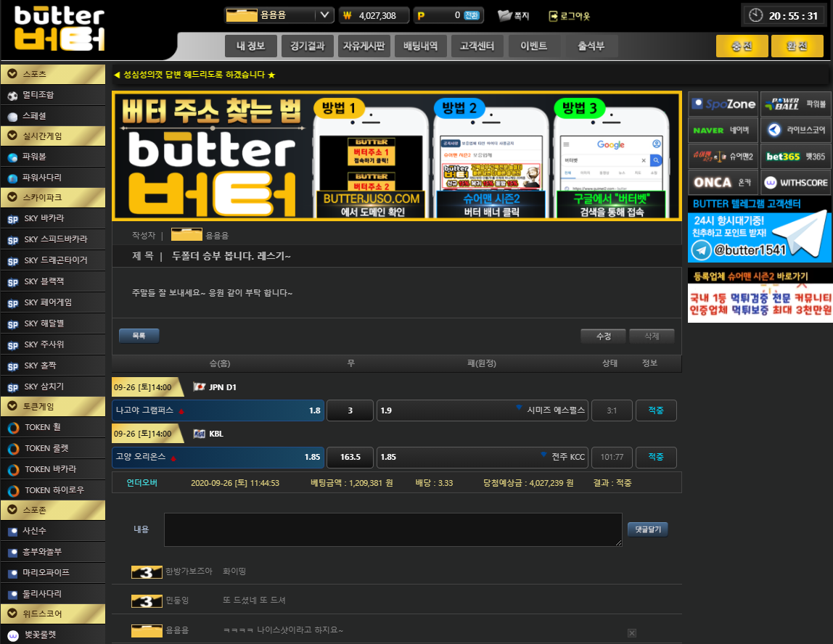Expand the 토큰게임 sidebar section
This screenshot has width=833, height=644.
pyautogui.click(x=12, y=406)
